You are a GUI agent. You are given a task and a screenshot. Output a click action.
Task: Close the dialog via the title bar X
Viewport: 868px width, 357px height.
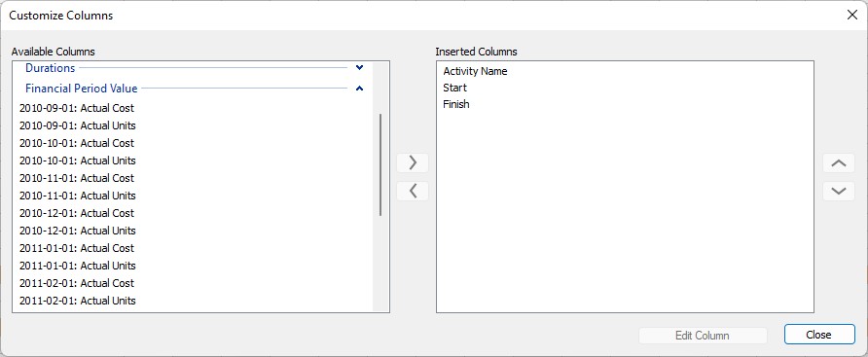(x=852, y=15)
